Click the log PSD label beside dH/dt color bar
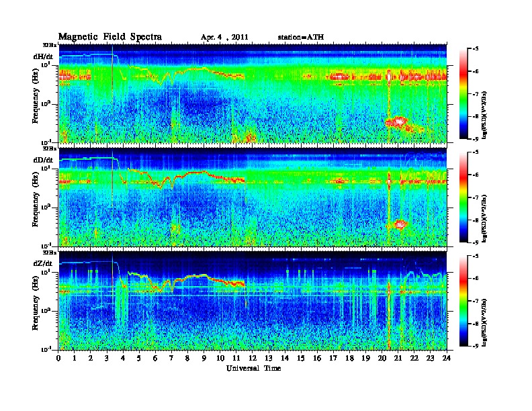532x411 pixels. 485,115
